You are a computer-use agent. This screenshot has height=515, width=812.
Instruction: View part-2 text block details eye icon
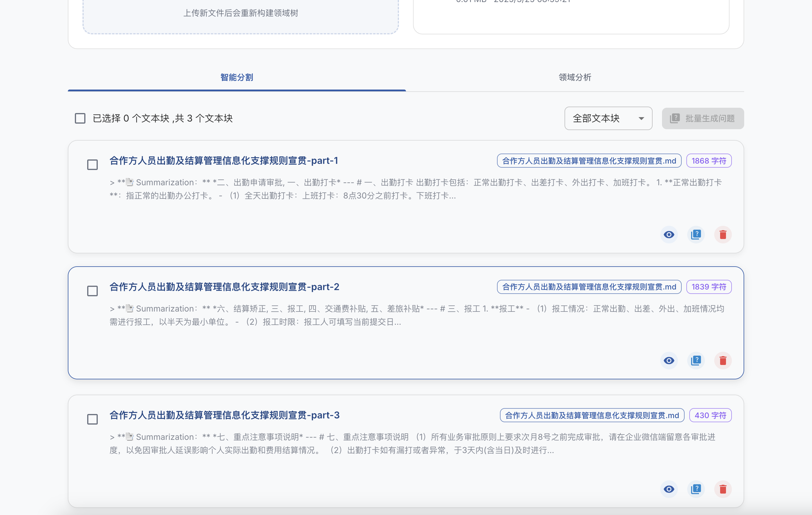tap(669, 361)
